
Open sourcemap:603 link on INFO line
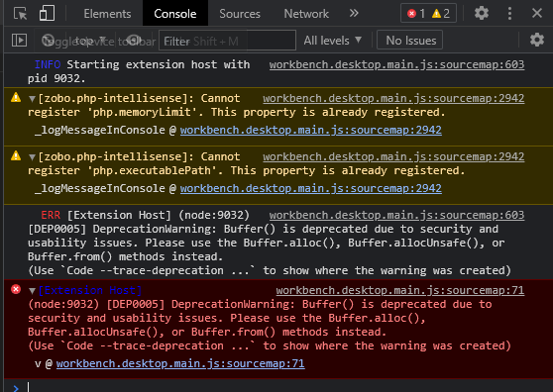tap(396, 64)
